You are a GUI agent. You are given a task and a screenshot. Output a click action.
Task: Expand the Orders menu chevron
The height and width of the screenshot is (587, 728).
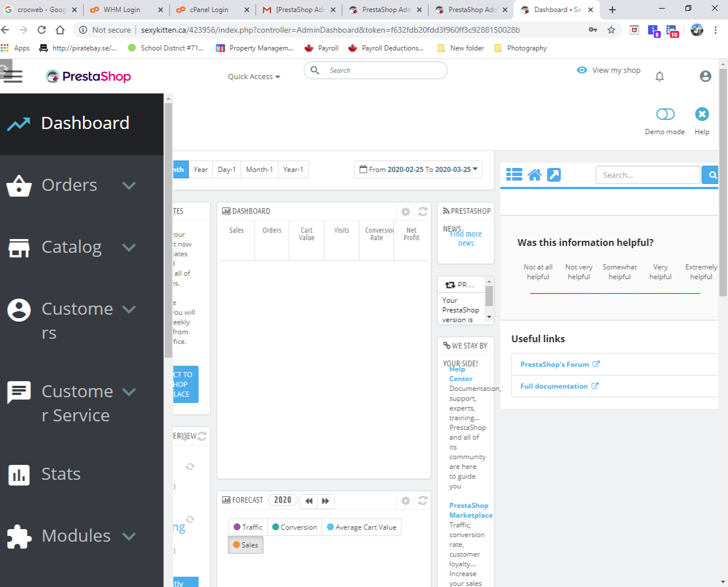tap(129, 185)
